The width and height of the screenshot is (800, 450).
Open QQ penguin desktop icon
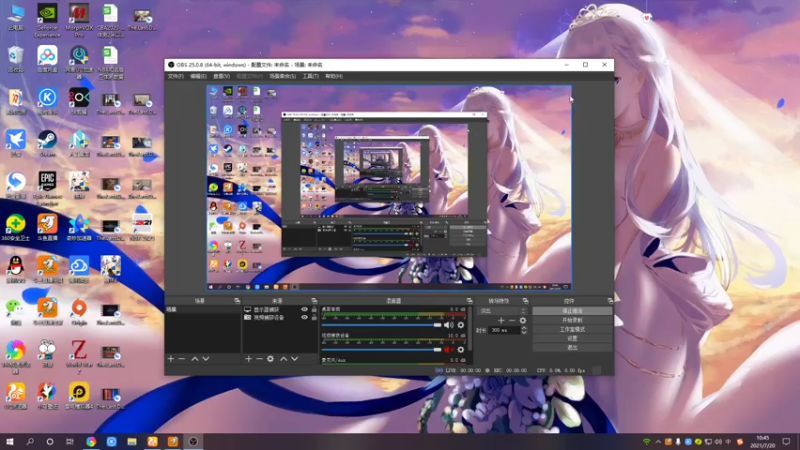click(x=16, y=270)
